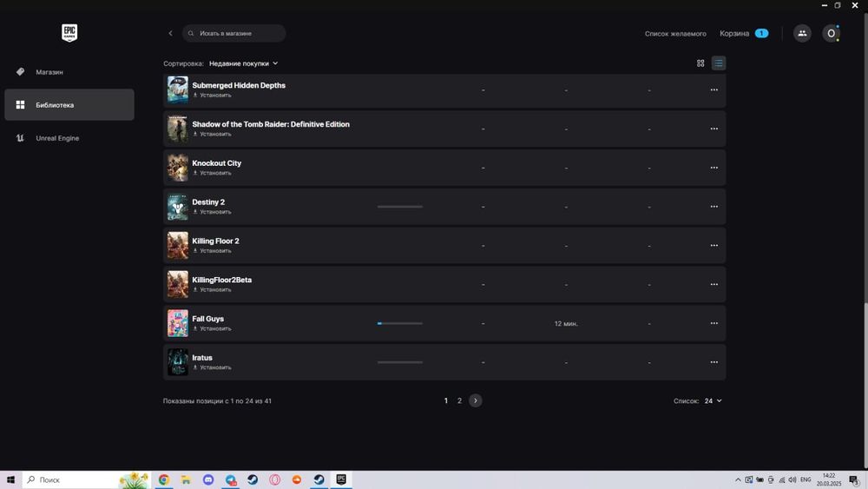Focus the Искать в магазине search field
This screenshot has height=489, width=868.
pos(234,33)
